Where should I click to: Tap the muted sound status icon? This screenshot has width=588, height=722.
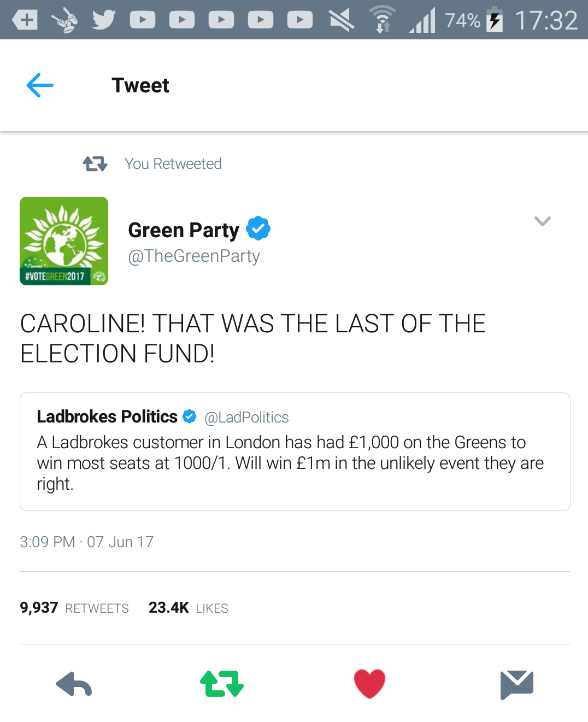342,20
